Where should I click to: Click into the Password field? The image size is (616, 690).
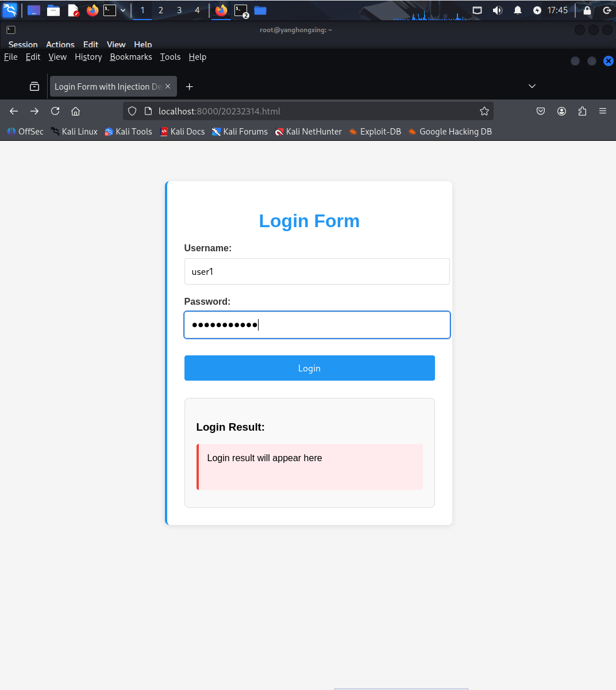317,325
